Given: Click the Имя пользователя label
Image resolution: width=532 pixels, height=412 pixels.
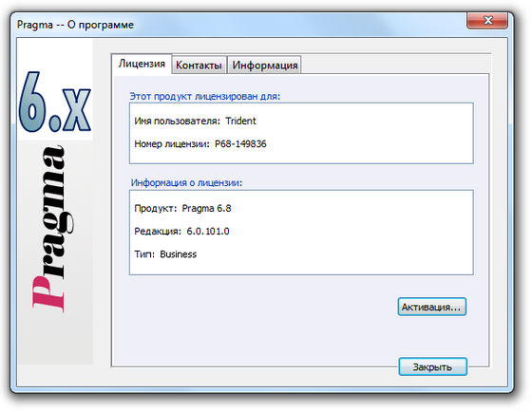Looking at the screenshot, I should [177, 122].
